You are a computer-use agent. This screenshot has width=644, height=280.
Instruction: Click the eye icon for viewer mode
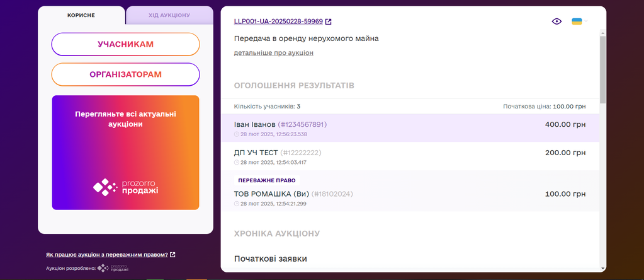coord(556,21)
